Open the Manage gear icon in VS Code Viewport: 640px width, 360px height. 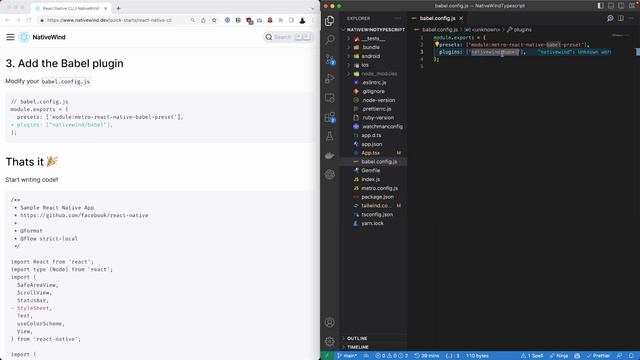click(330, 341)
